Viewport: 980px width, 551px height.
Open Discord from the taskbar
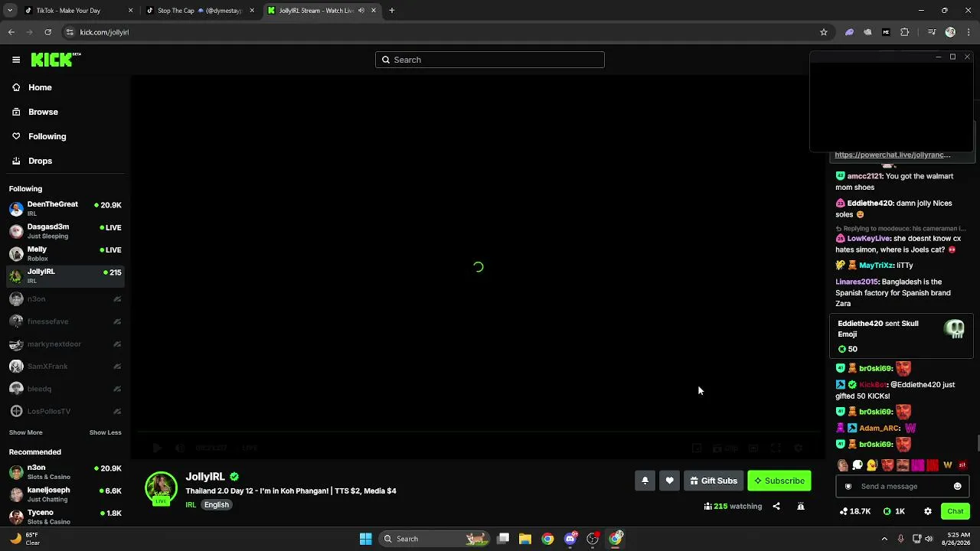click(x=570, y=539)
